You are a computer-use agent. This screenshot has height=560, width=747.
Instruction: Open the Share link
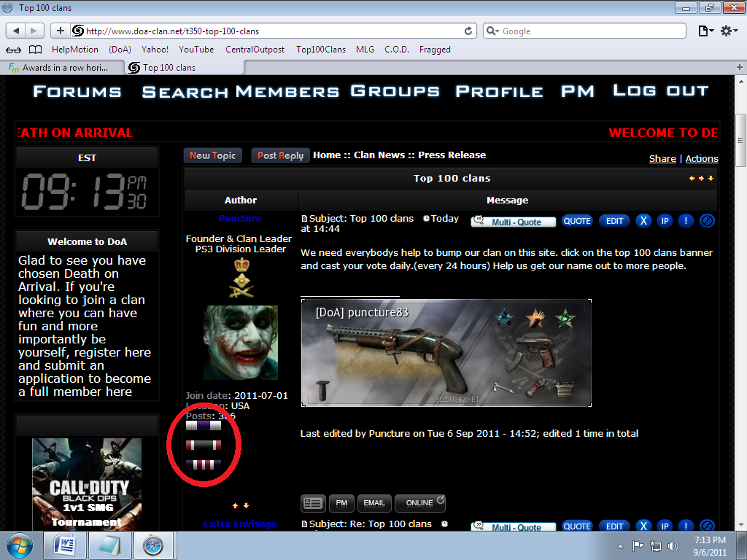pyautogui.click(x=662, y=158)
